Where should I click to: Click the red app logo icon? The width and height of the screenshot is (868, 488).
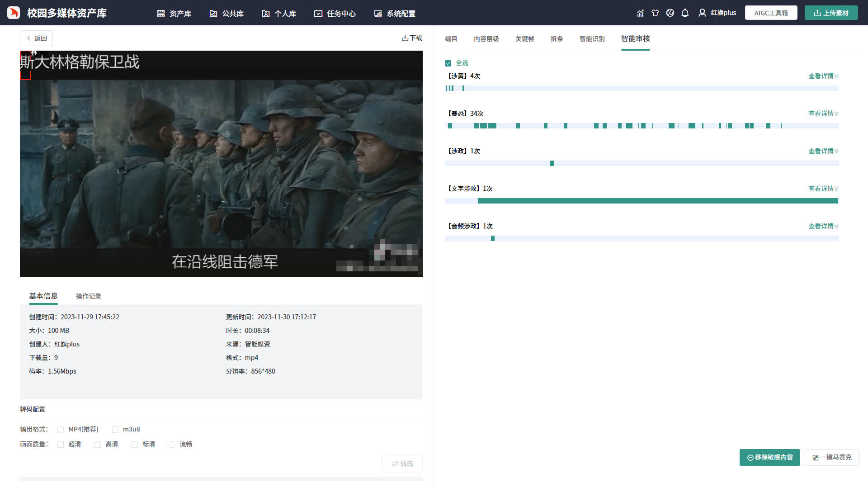coord(14,13)
